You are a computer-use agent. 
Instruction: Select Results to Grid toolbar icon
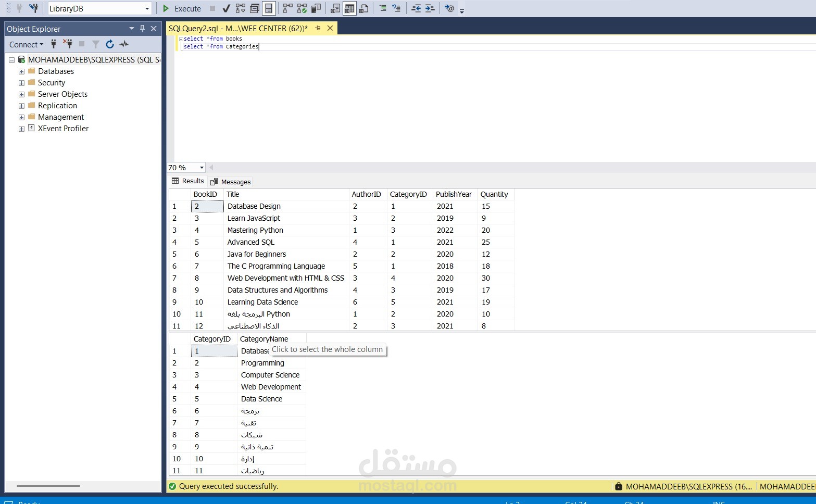coord(349,8)
